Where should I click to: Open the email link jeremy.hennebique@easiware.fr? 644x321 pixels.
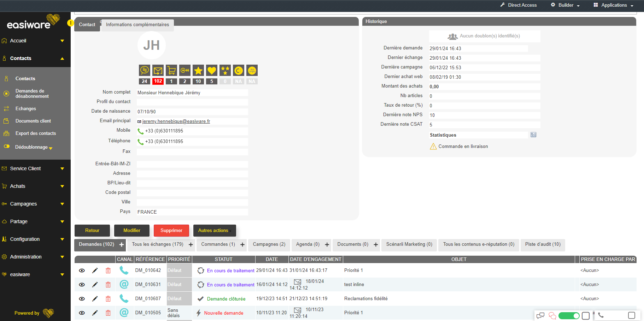tap(176, 121)
